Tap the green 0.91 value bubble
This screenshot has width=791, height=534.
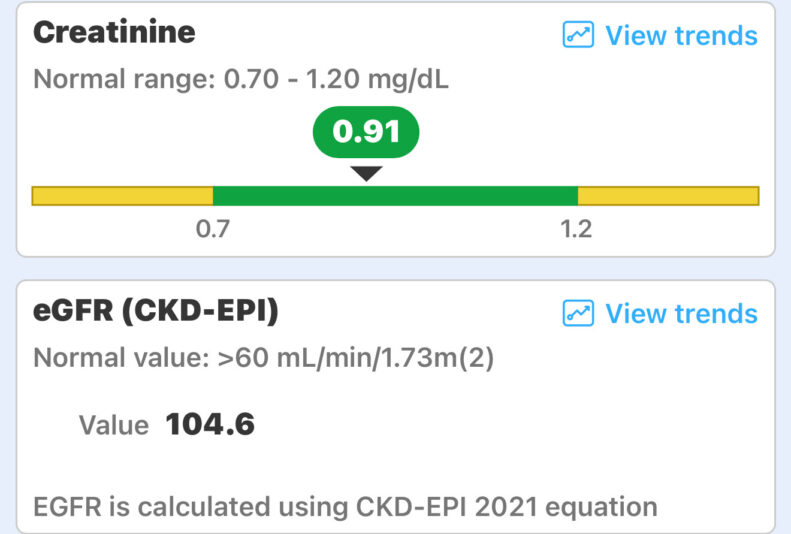366,131
